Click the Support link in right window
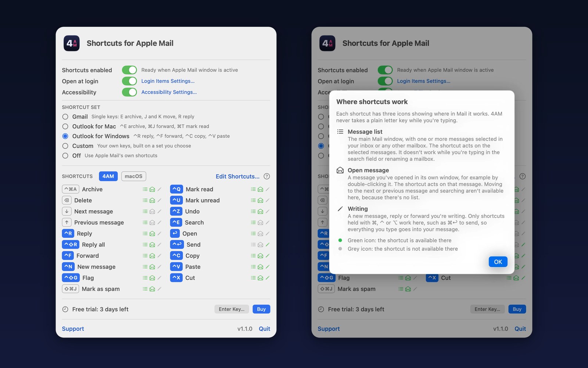This screenshot has height=368, width=588. click(x=329, y=329)
